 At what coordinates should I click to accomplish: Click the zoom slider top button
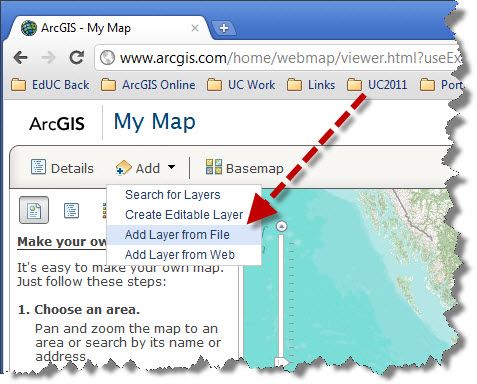282,226
